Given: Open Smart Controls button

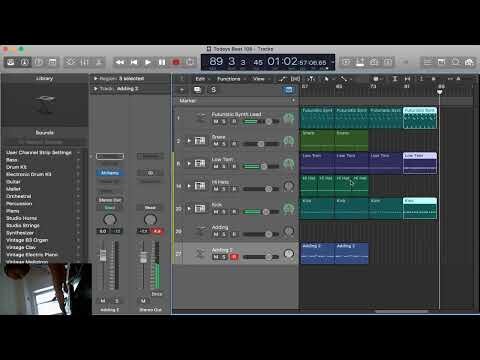Looking at the screenshot, I should pos(70,62).
